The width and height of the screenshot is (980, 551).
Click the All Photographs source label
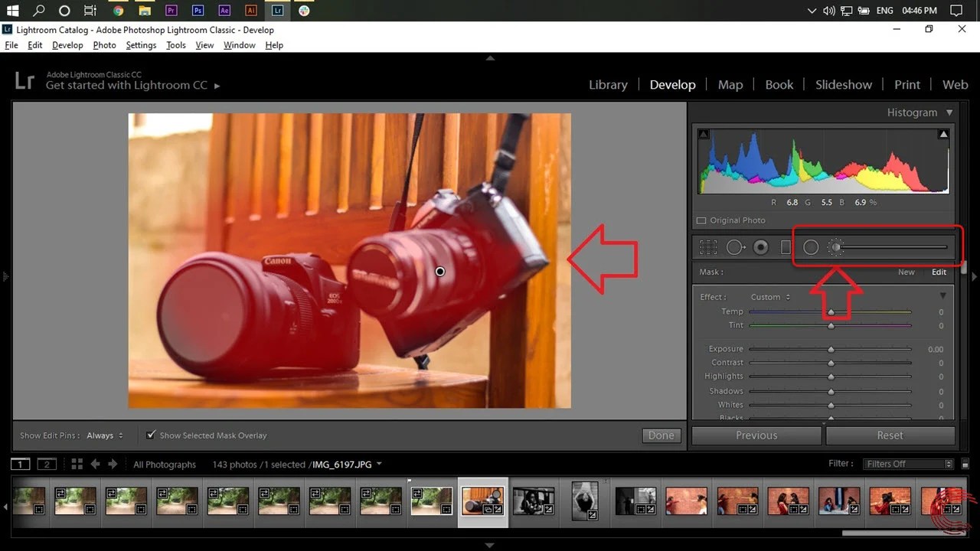(x=165, y=465)
